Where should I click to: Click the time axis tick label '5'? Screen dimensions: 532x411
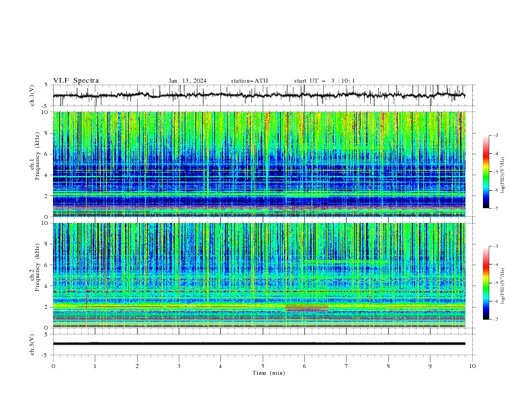(x=263, y=366)
